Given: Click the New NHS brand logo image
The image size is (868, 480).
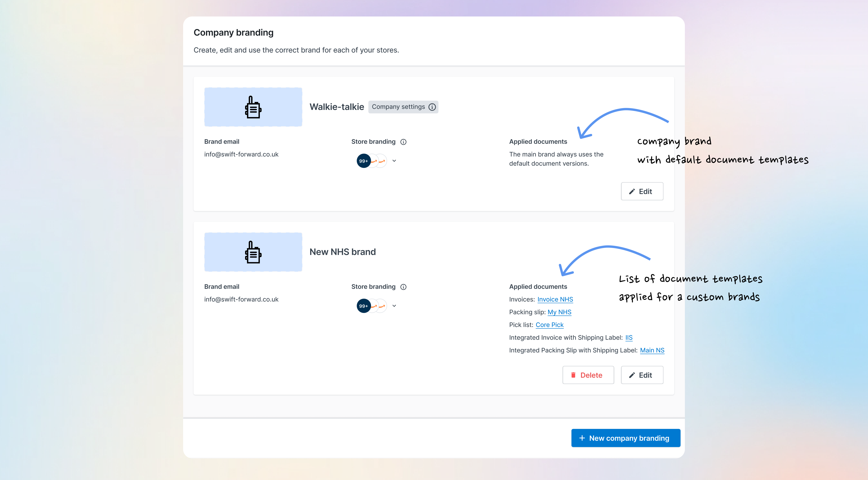Looking at the screenshot, I should (253, 252).
